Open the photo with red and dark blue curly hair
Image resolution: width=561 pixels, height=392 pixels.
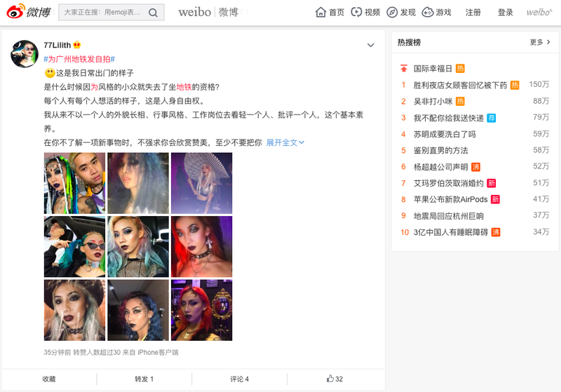138,310
